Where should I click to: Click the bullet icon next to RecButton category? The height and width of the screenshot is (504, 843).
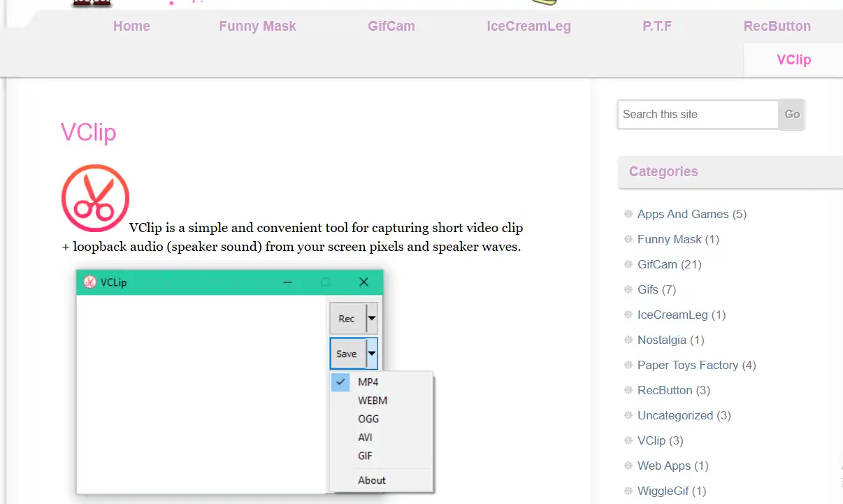coord(627,390)
